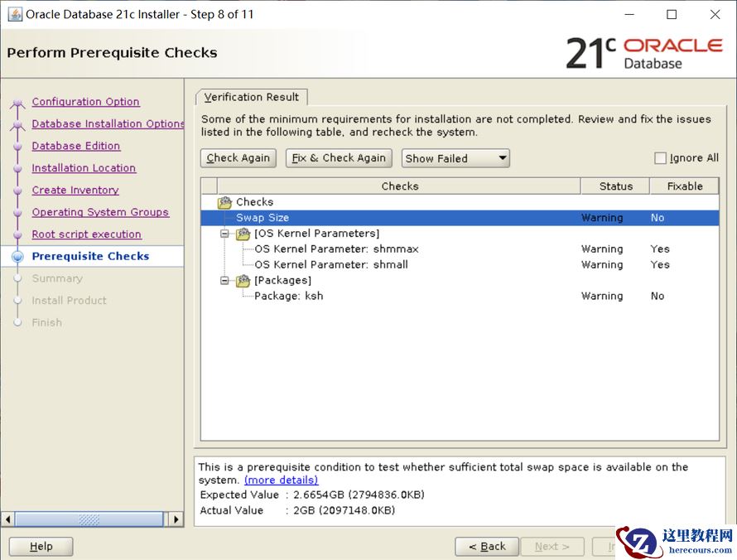
Task: Open the Help button
Action: click(41, 547)
